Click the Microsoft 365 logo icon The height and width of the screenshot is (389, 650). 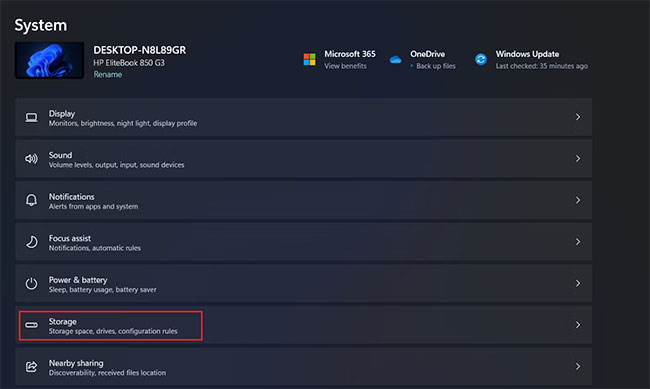[x=309, y=59]
